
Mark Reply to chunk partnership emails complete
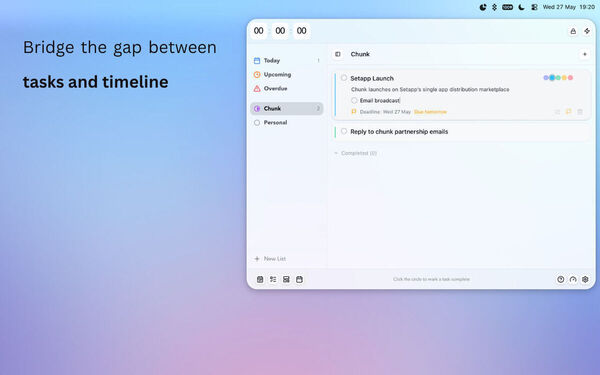[344, 131]
